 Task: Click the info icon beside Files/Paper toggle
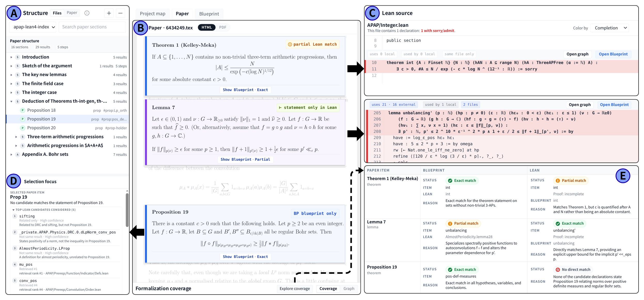87,13
